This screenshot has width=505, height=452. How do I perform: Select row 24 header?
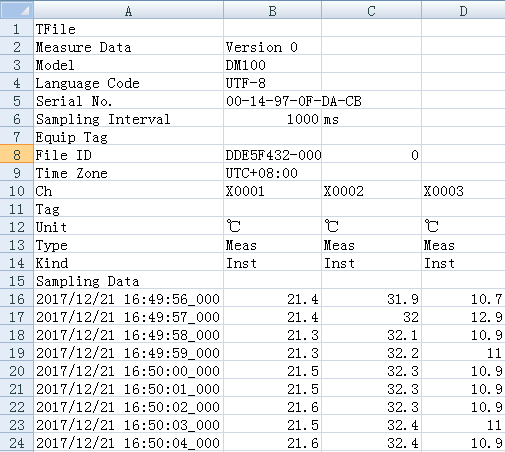[x=17, y=443]
